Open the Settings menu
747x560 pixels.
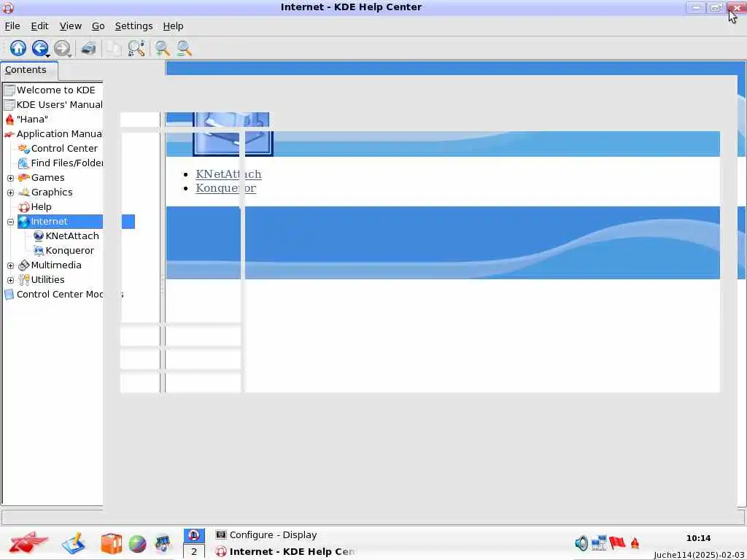[134, 26]
